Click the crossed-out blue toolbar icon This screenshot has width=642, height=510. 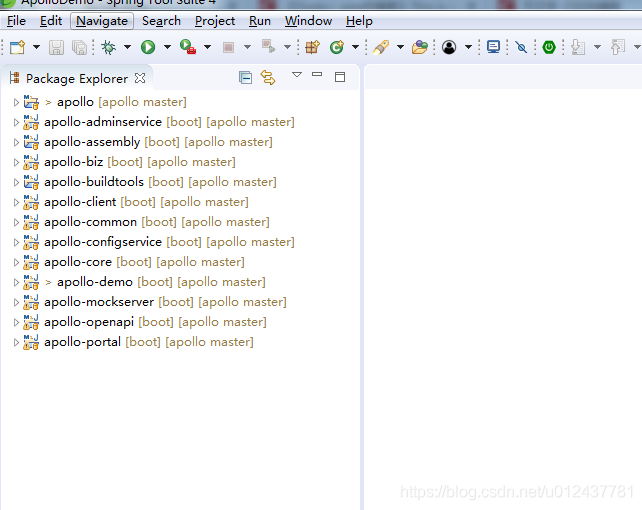pyautogui.click(x=521, y=47)
